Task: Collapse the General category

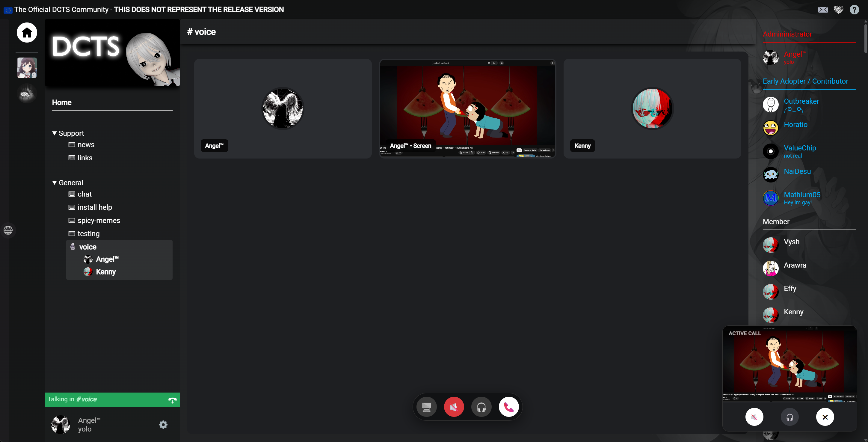Action: coord(67,182)
